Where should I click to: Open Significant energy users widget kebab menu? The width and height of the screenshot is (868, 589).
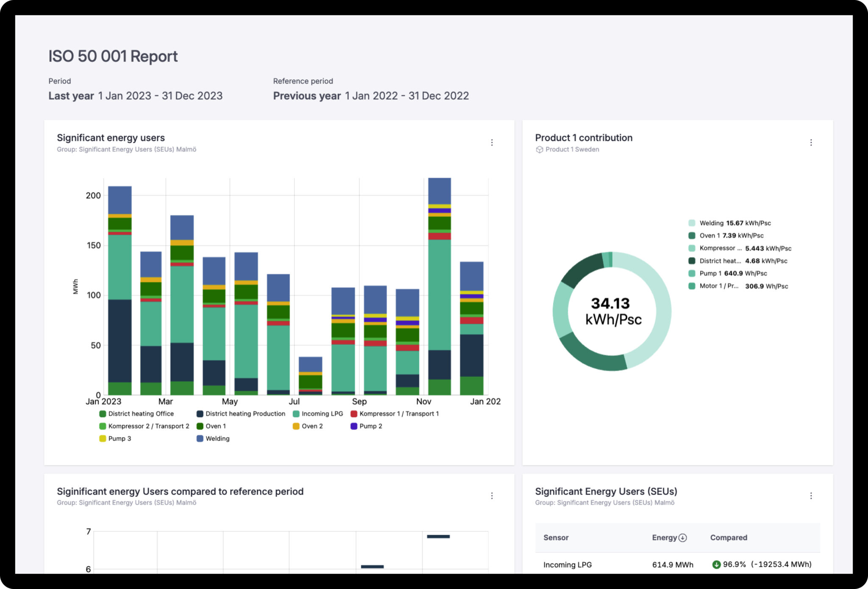tap(492, 142)
